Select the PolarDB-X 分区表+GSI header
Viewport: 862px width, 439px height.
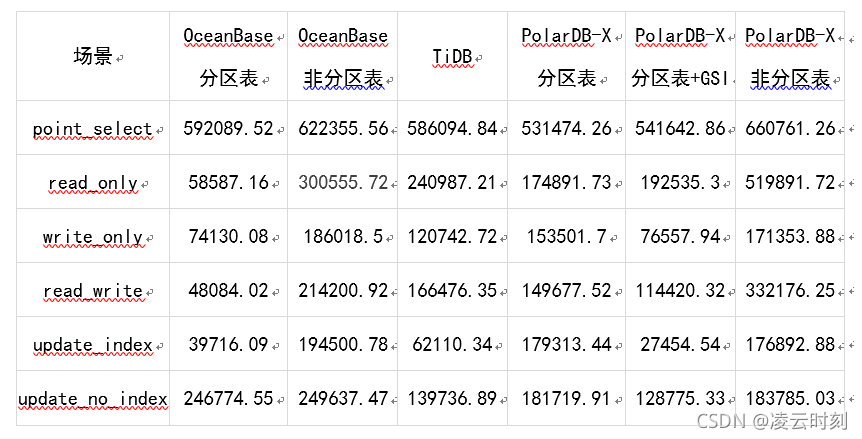tap(679, 57)
